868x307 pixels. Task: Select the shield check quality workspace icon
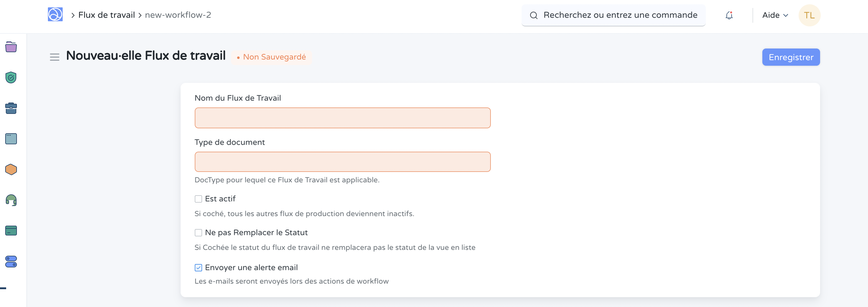pyautogui.click(x=11, y=77)
